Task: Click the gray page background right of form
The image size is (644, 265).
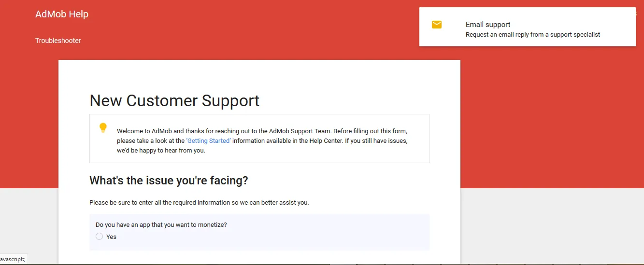Action: tap(551, 227)
